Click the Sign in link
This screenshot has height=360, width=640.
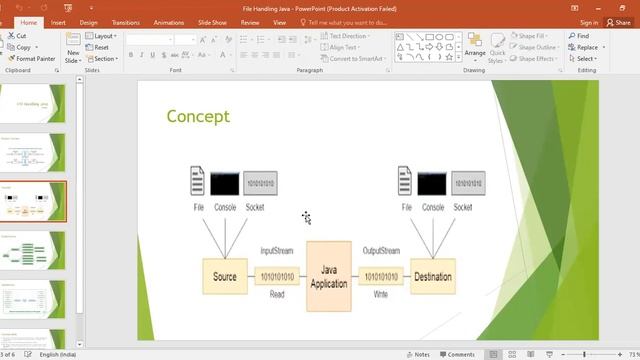click(x=589, y=22)
